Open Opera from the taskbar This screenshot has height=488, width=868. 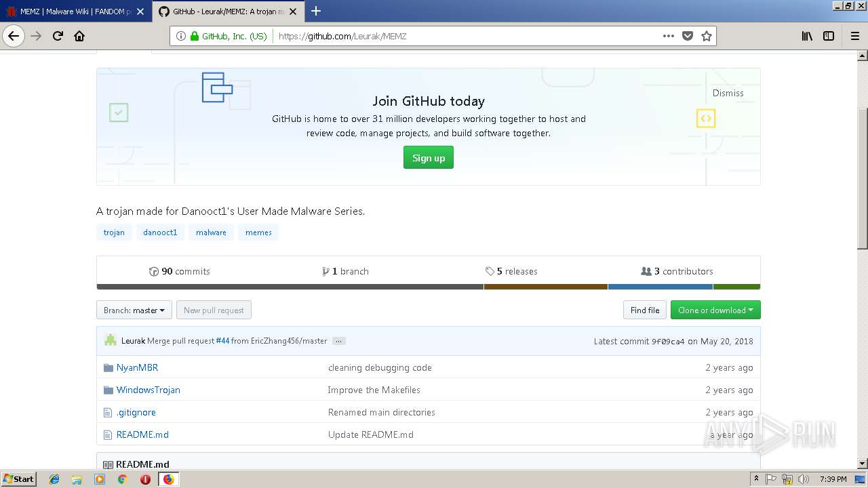(145, 479)
